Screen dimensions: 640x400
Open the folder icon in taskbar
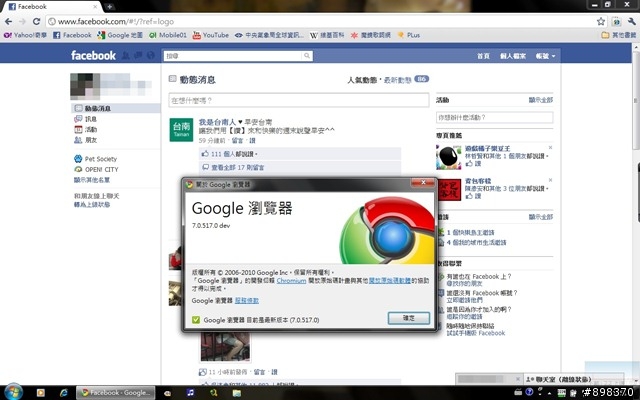pyautogui.click(x=237, y=393)
